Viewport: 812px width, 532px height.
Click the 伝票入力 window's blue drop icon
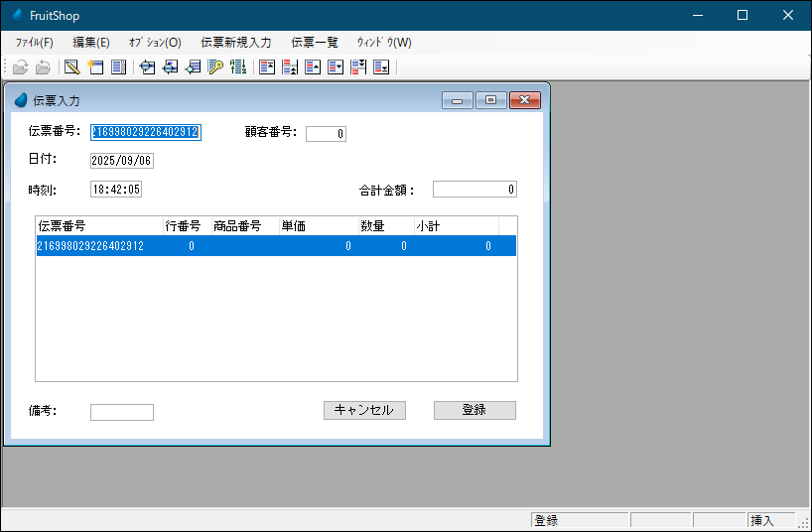pos(21,100)
